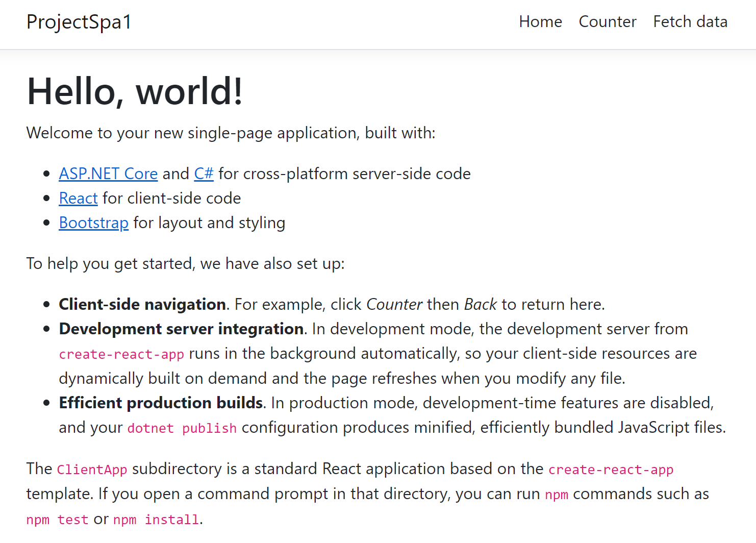The height and width of the screenshot is (543, 756).
Task: Click create-react-app code in bullet list
Action: point(121,354)
